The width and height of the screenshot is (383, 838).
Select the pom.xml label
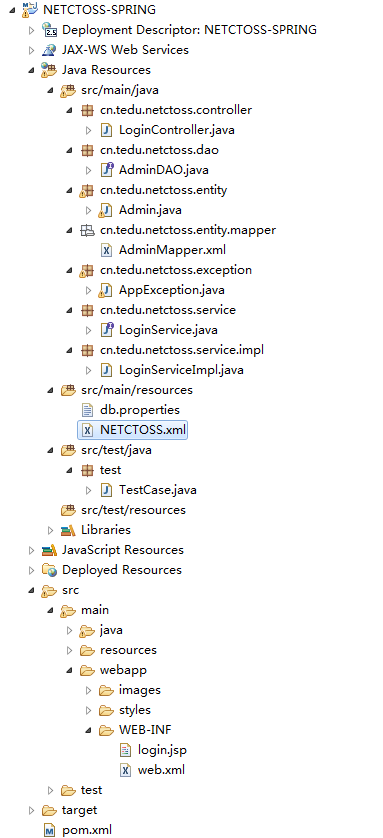click(x=87, y=830)
